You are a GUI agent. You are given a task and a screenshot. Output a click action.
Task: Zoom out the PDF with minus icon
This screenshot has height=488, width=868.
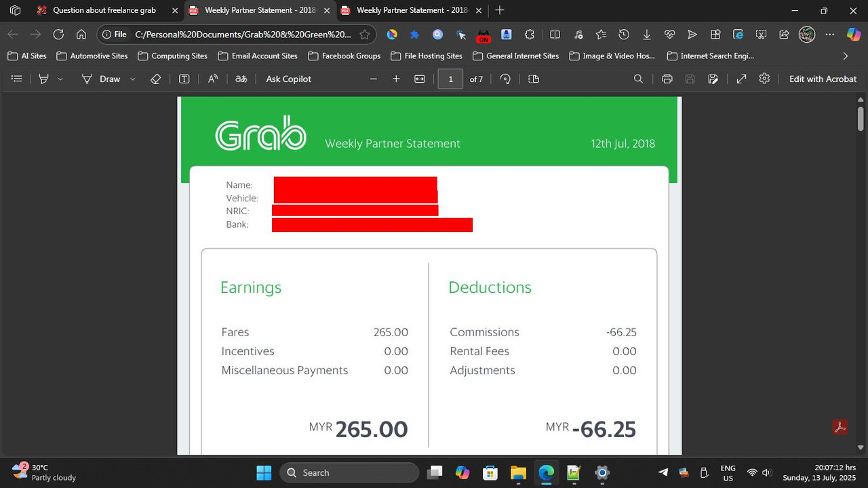click(x=374, y=79)
